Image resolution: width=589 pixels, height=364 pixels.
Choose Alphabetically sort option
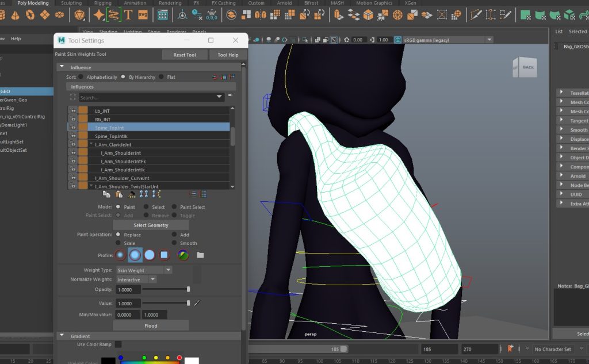pos(81,77)
